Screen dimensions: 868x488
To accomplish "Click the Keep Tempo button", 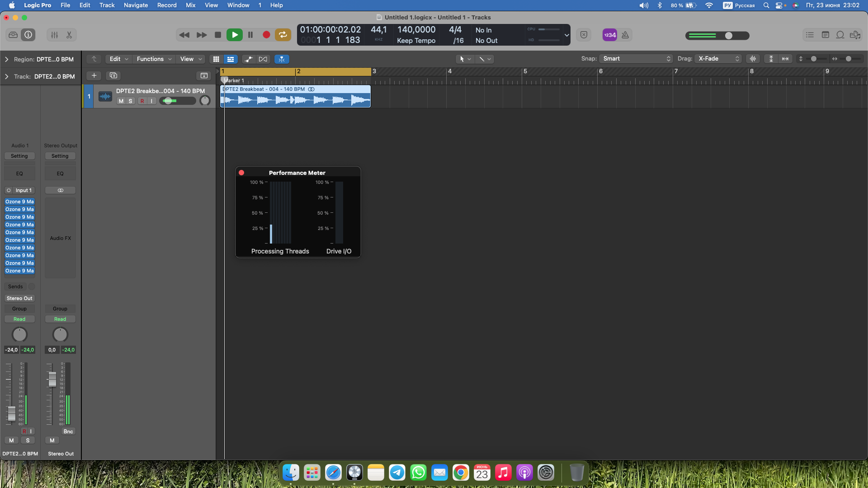I will coord(415,40).
